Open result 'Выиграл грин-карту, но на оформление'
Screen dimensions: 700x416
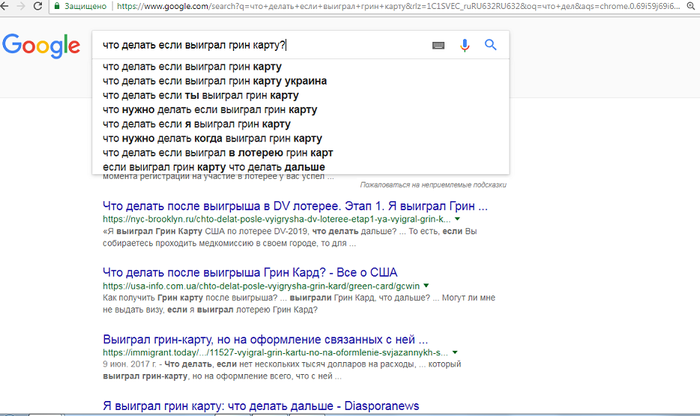265,339
